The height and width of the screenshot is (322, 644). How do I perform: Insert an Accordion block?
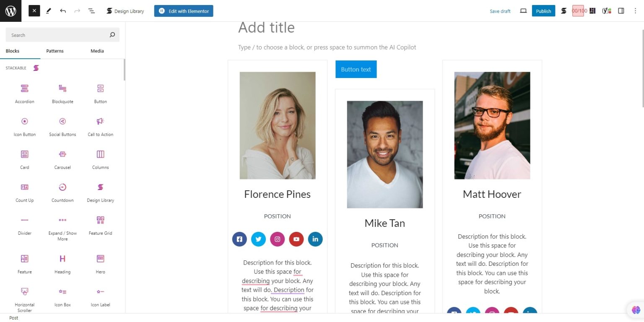(24, 92)
